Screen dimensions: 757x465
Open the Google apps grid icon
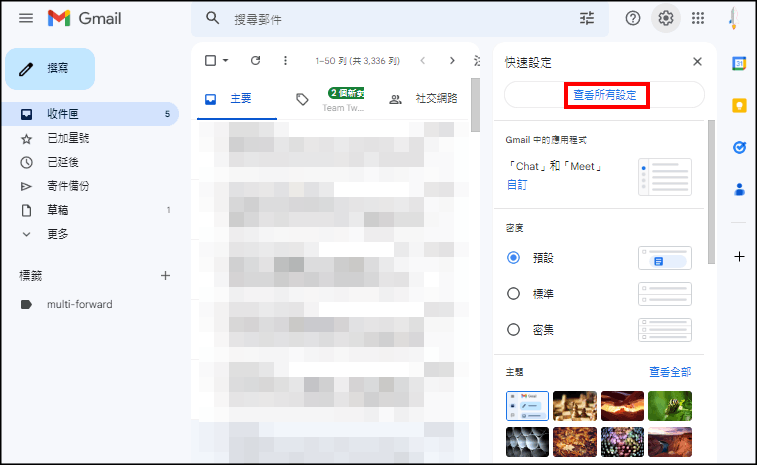click(698, 18)
